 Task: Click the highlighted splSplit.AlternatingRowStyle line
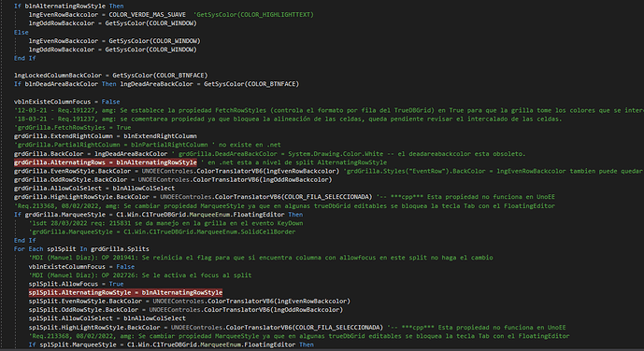point(125,292)
